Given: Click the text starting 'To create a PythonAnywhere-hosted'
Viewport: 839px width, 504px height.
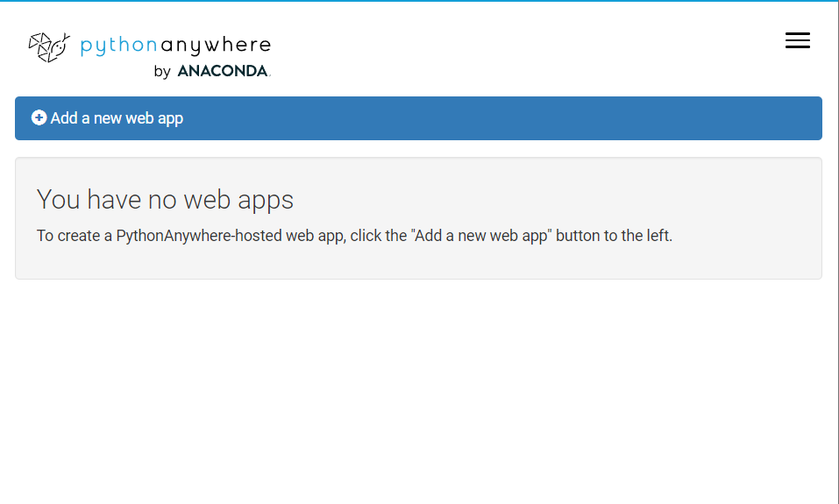Looking at the screenshot, I should 354,236.
